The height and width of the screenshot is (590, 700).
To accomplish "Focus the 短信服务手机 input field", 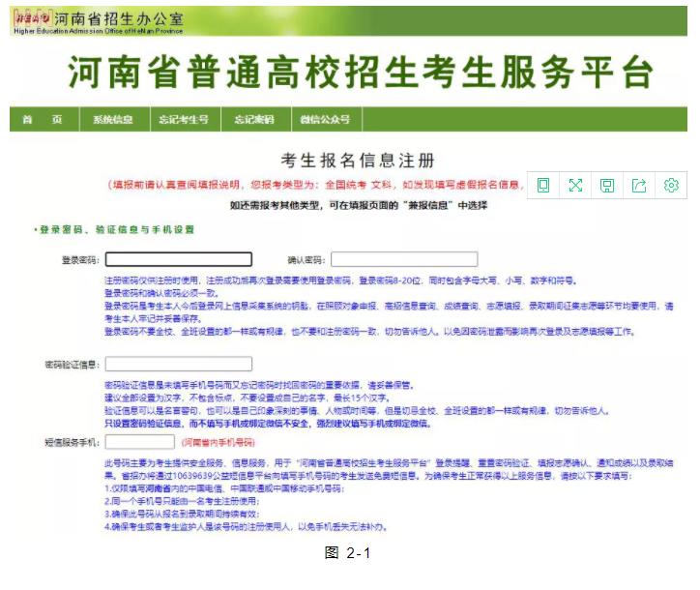I will [140, 442].
